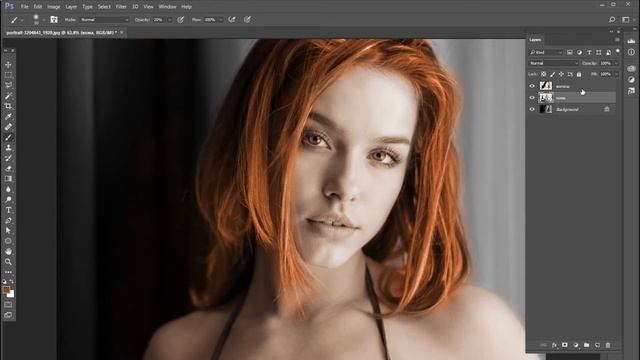Screen dimensions: 640x360
Task: Select the Rectangular Marquee tool
Action: click(8, 75)
